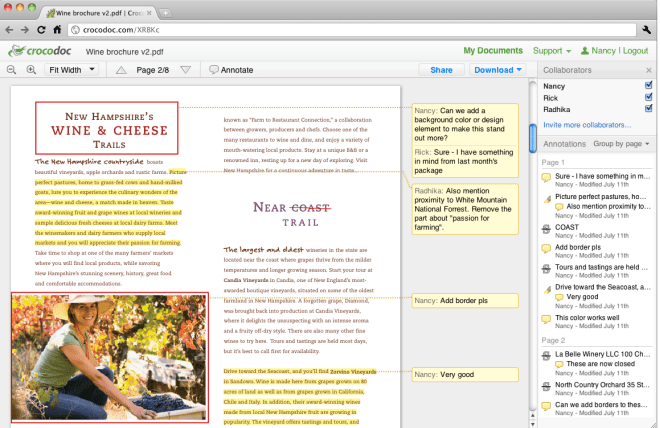Select Radhika's White Mountain comment note
Screen dimensions: 660x428
coord(465,209)
